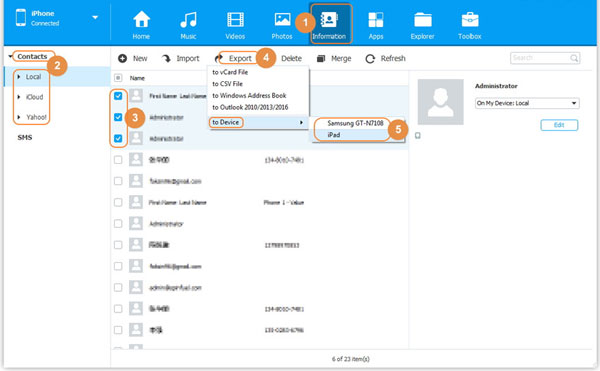Click the Edit button

pyautogui.click(x=559, y=125)
